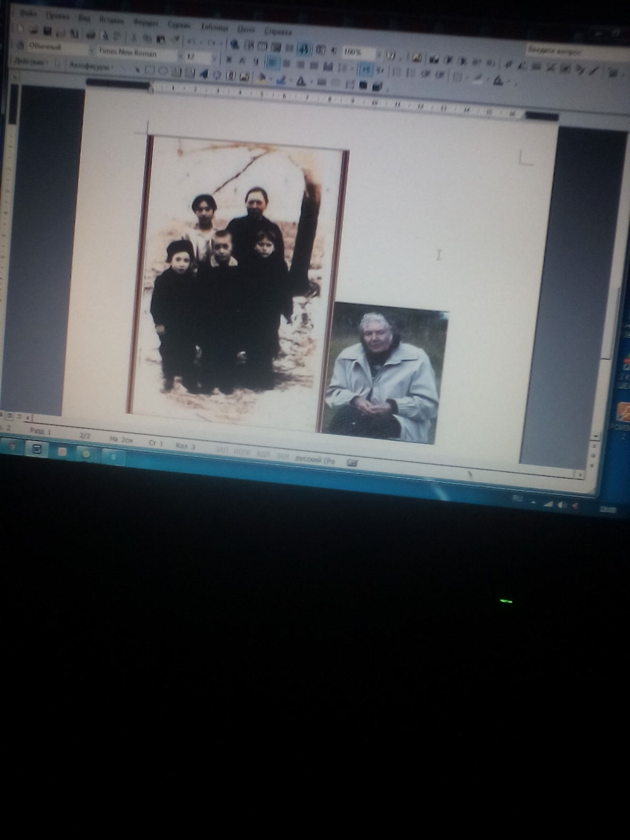The width and height of the screenshot is (630, 840).
Task: Toggle show paragraph marks button
Action: coord(333,51)
